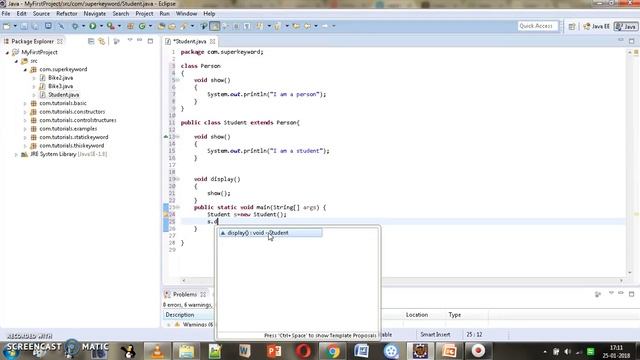Sort Problems by the Location column
Screen dimensions: 640x360
click(416, 315)
